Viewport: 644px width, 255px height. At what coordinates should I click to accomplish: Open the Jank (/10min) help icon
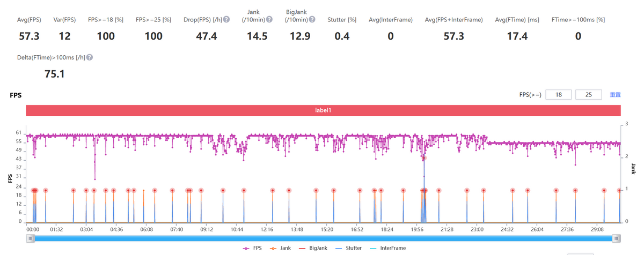click(269, 19)
